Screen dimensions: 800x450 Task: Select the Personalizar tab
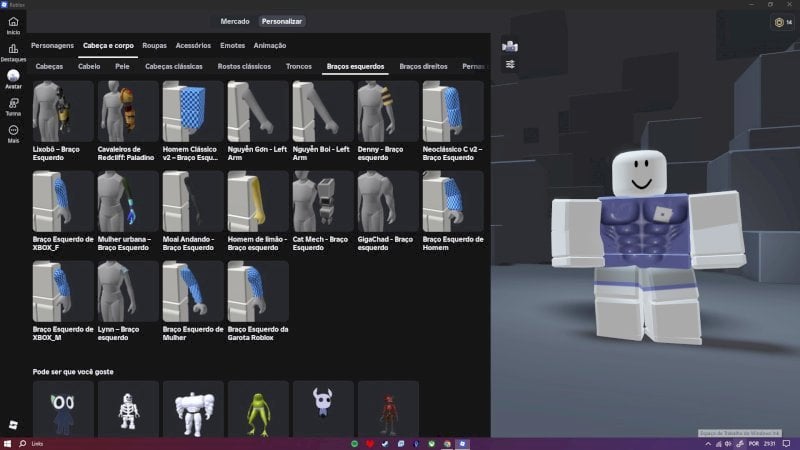(x=282, y=21)
